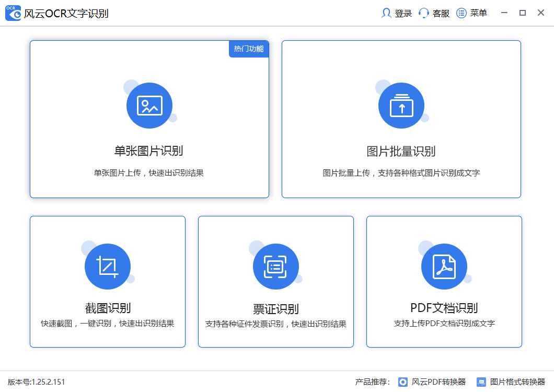Image resolution: width=554 pixels, height=392 pixels.
Task: Click the description 单张图片上传，快速出识别结果
Action: [149, 173]
